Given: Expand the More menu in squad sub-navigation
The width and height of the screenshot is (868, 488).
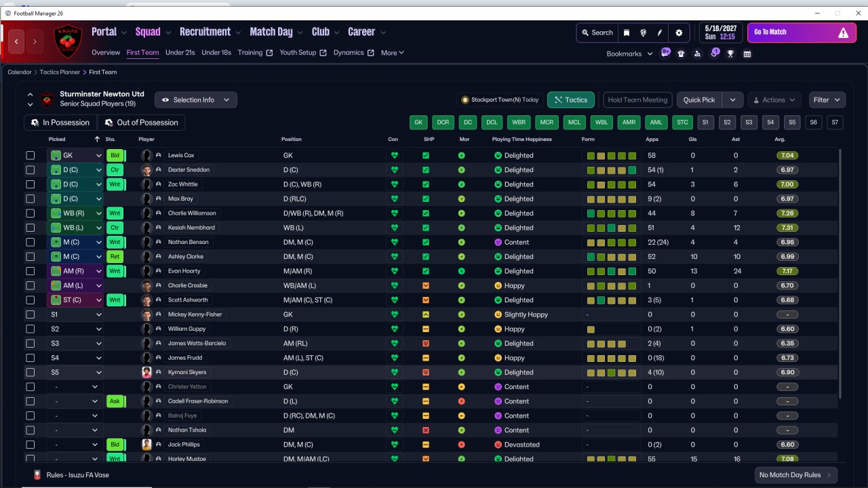Looking at the screenshot, I should (x=392, y=53).
